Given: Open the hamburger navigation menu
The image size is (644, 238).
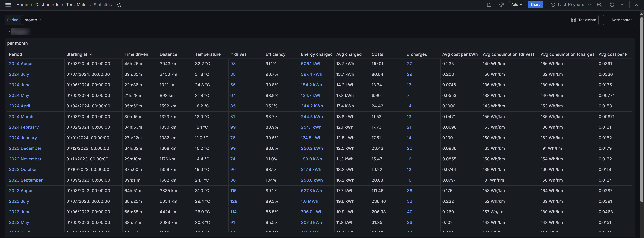Looking at the screenshot, I should (x=8, y=5).
